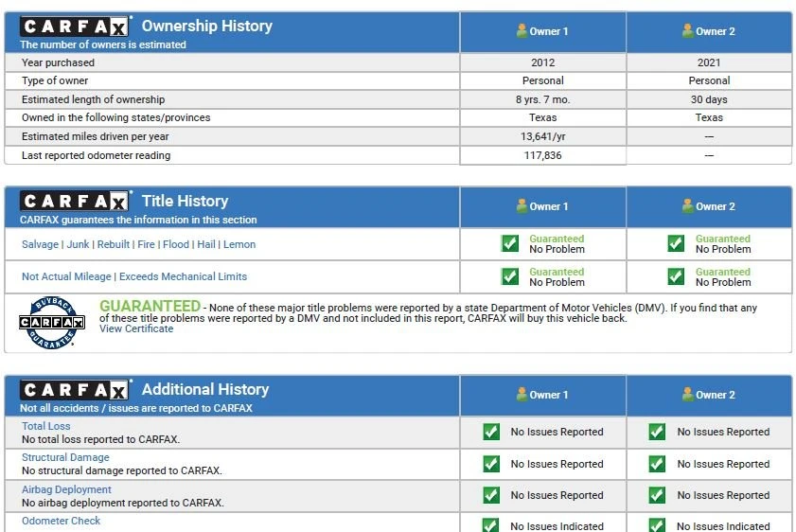Open the Lemon title link

click(239, 244)
